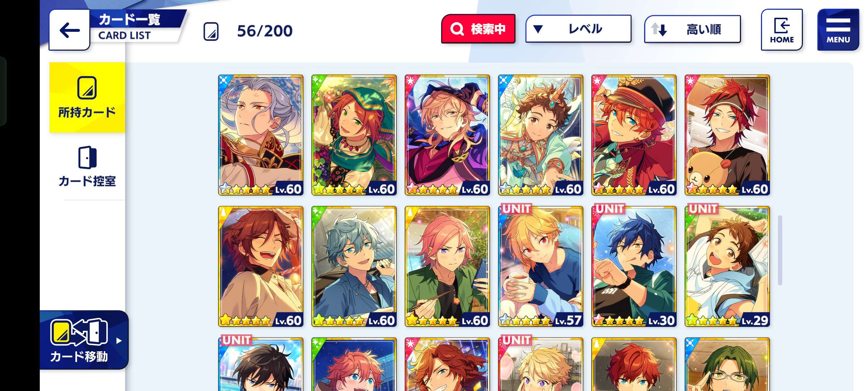Toggle the 高い順 sort order

(x=692, y=29)
